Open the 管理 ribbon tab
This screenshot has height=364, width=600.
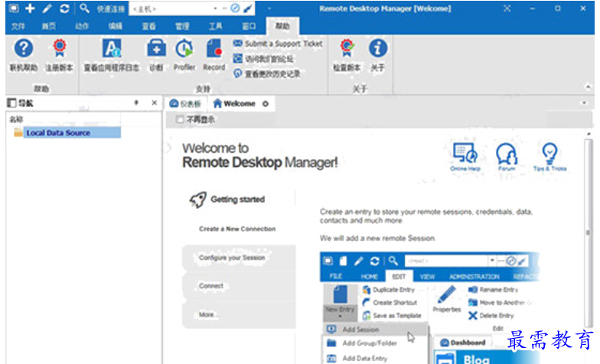[182, 26]
